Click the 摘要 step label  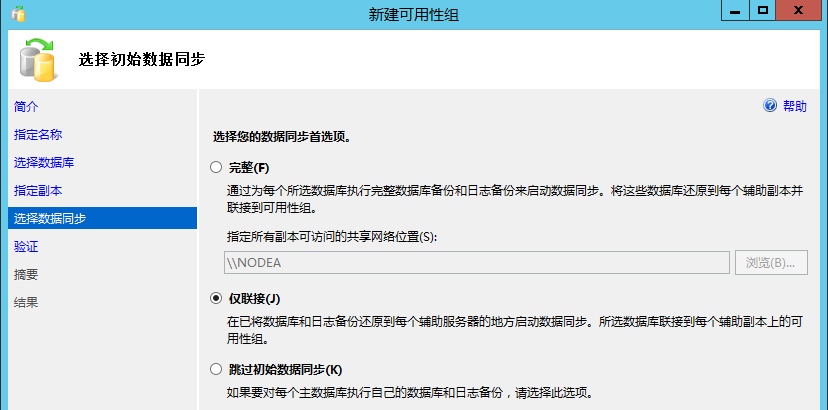pos(26,274)
